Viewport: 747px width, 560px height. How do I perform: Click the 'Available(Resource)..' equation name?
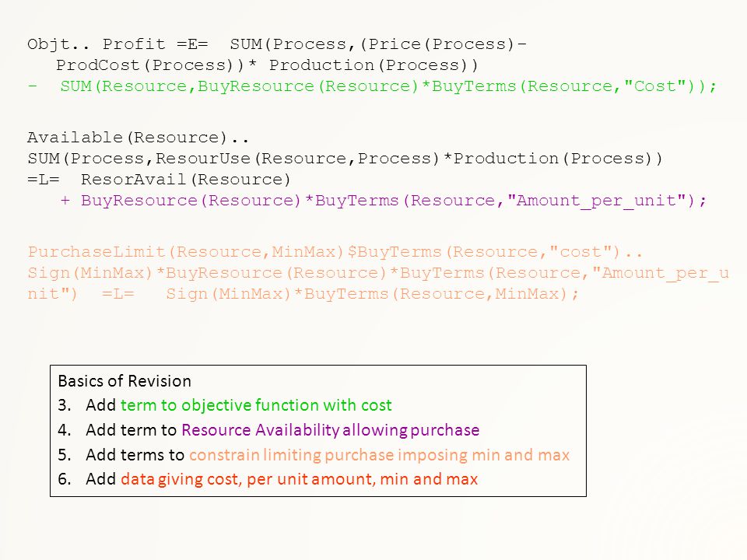tap(138, 138)
